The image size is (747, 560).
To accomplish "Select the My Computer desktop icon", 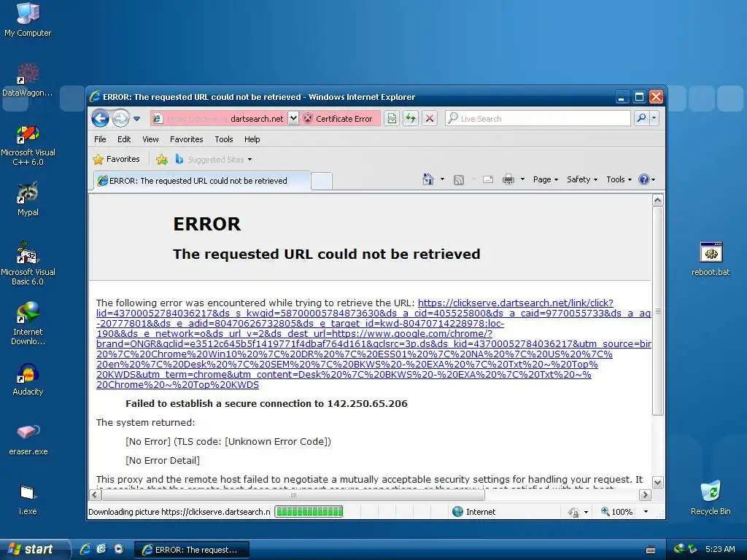I will pyautogui.click(x=28, y=20).
